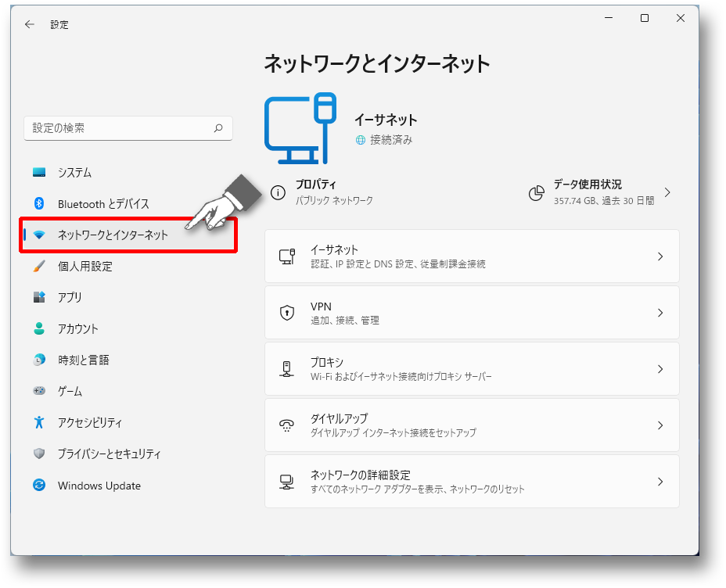Open the ダイヤルアップ row chevron

click(660, 425)
